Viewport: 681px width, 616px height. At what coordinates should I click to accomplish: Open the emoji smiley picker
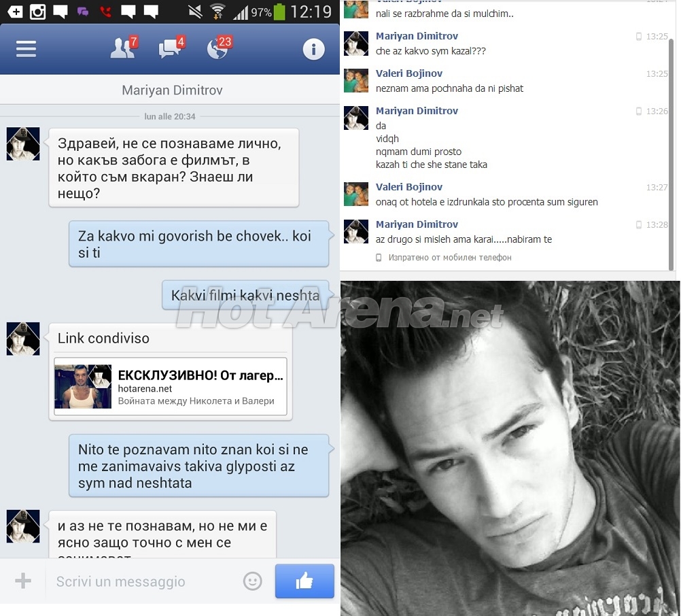[252, 581]
